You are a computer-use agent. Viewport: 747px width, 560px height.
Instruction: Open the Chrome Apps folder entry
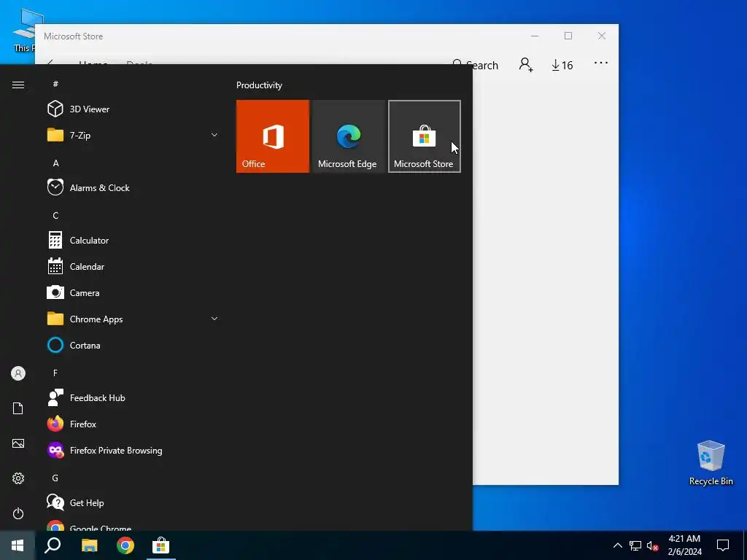[x=133, y=319]
